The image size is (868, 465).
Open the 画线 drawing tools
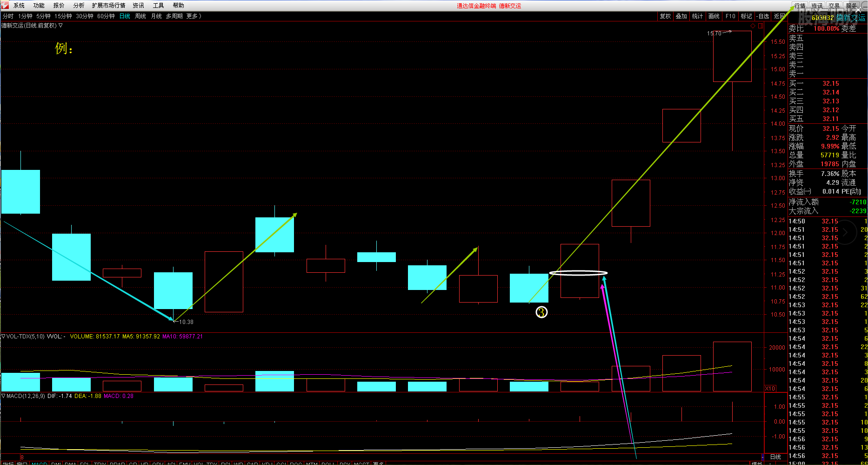tap(714, 16)
